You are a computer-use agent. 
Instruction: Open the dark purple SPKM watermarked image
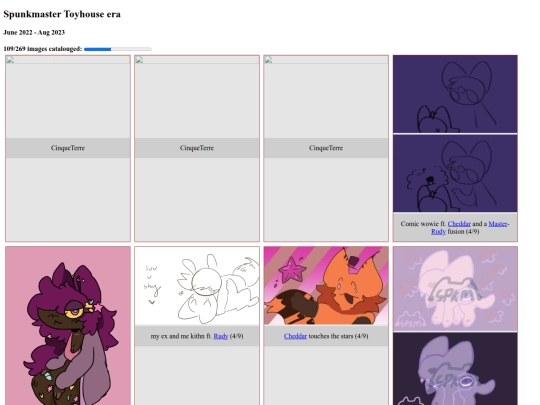455,369
